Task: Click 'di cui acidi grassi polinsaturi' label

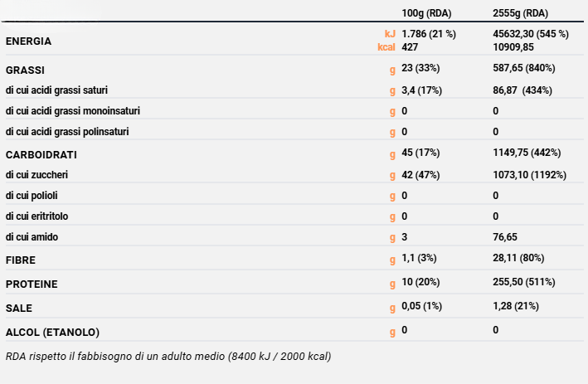Action: coord(67,132)
